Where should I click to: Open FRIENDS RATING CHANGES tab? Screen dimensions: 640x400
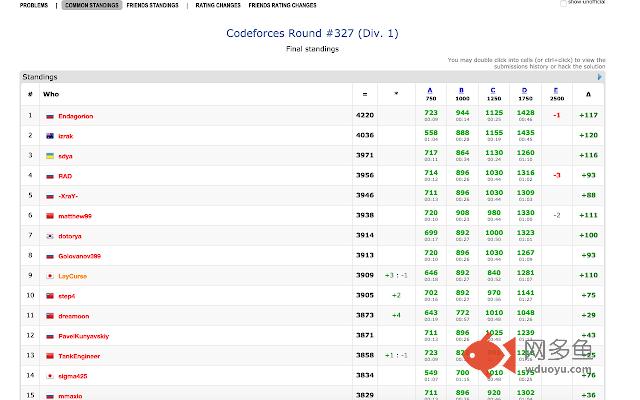(x=282, y=5)
